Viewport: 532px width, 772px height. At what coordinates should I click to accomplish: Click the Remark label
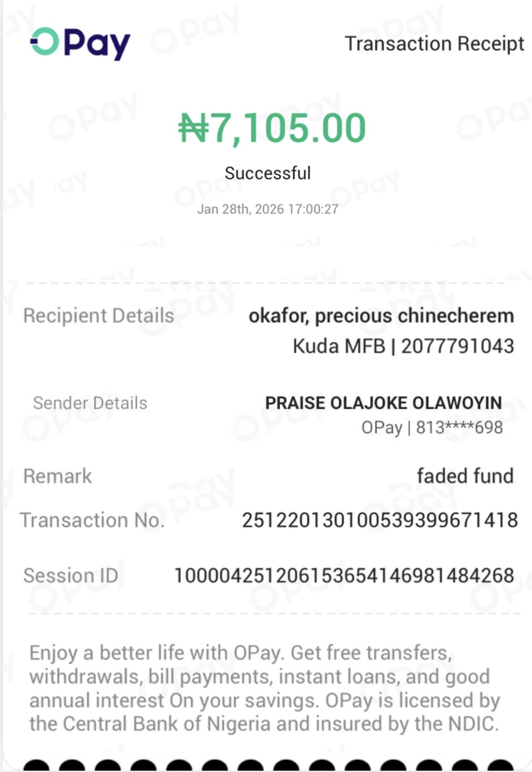(57, 476)
